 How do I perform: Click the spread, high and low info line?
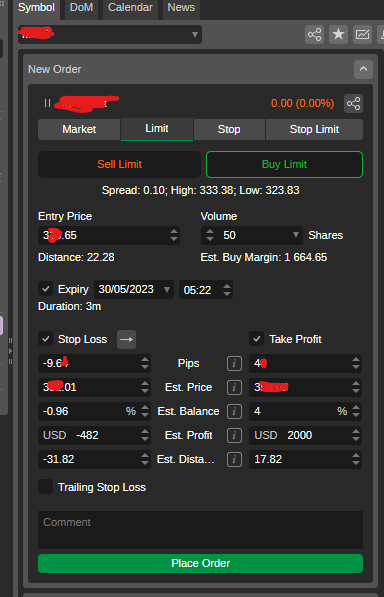click(x=201, y=190)
